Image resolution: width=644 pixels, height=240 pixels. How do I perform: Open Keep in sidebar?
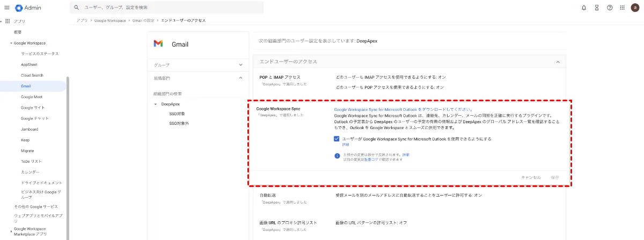point(25,140)
